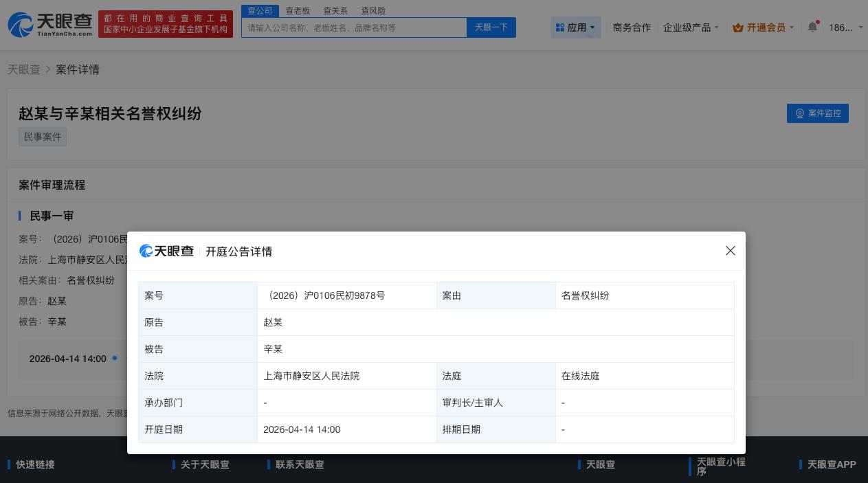Click the Tianyancha logo inside the dialog
The image size is (868, 483).
(166, 251)
